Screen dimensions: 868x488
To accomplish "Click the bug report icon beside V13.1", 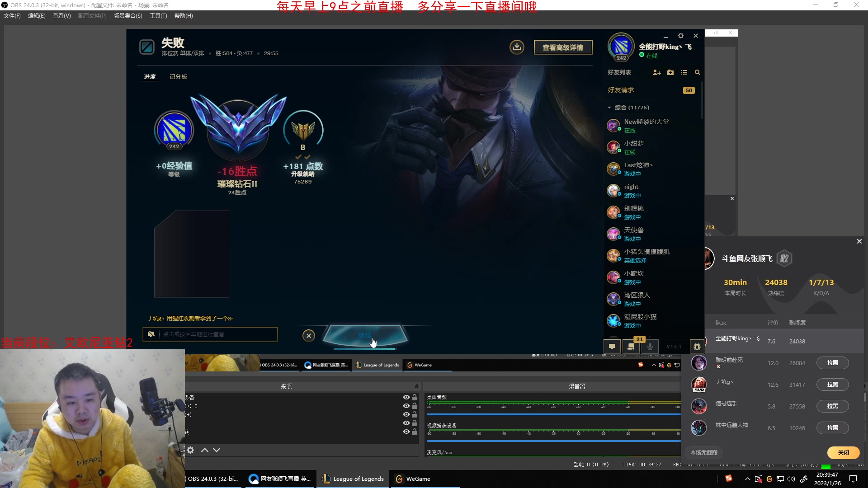I will (x=697, y=347).
